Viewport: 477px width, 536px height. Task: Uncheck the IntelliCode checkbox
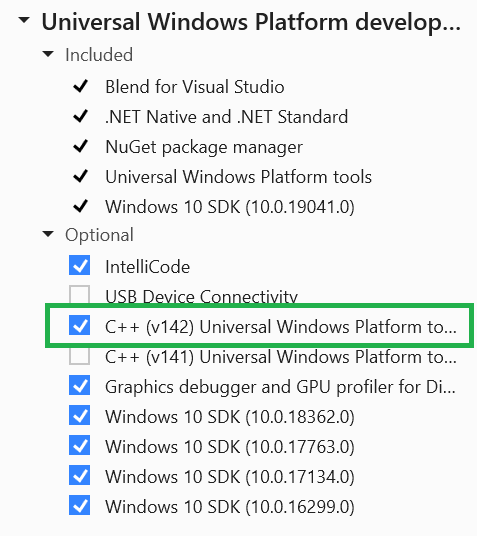coord(79,265)
